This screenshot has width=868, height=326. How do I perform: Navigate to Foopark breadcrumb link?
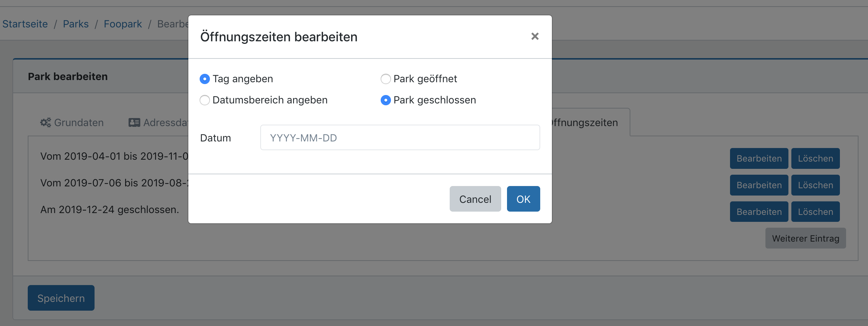(123, 24)
